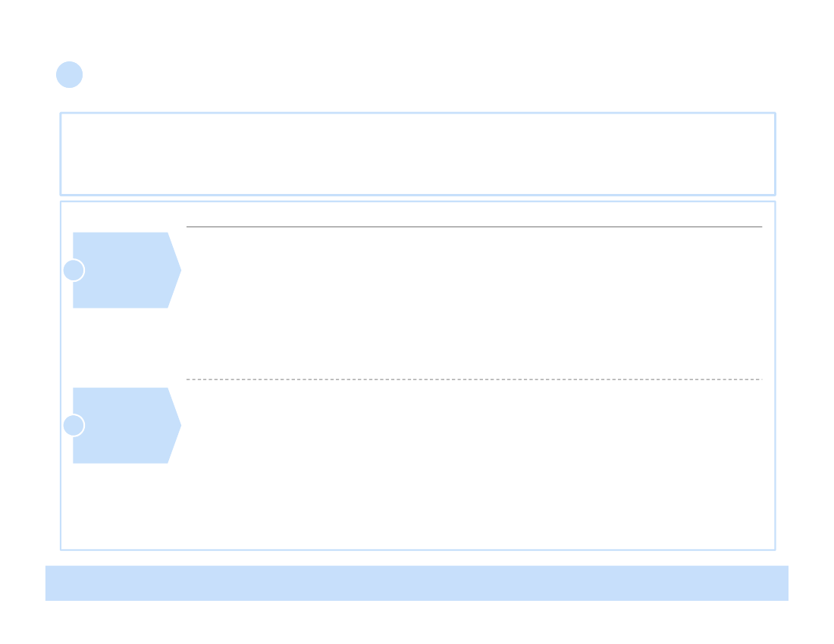
Task: Click the right border of the large lower panel
Action: coord(775,376)
